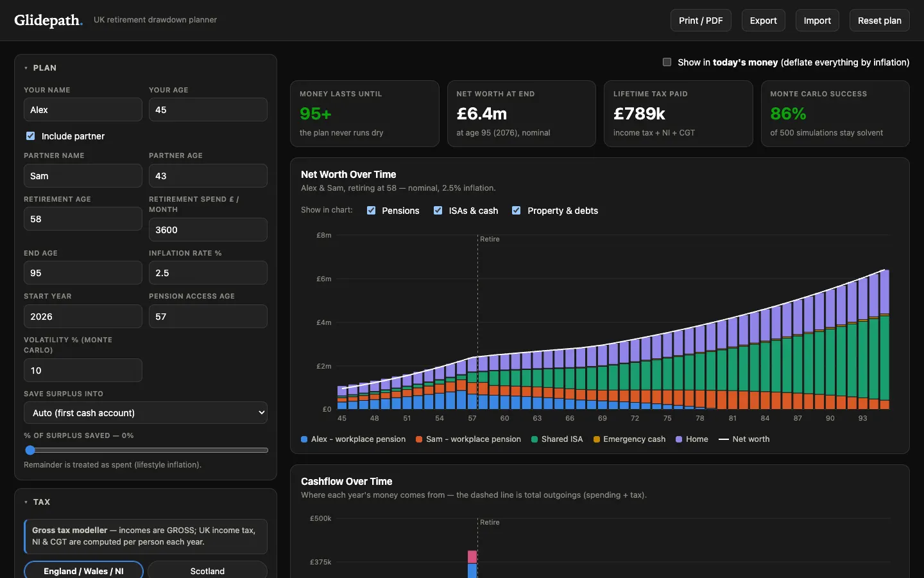Click the £6.4m net worth value

click(x=481, y=114)
